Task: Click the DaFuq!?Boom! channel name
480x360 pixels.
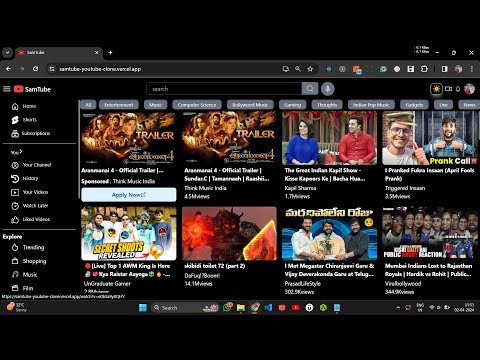Action: [202, 276]
